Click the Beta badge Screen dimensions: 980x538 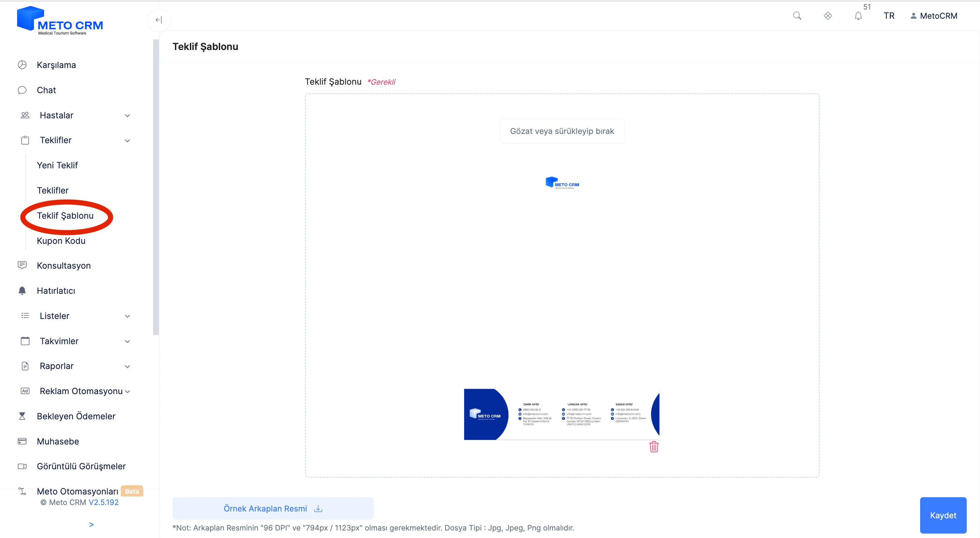[x=132, y=491]
